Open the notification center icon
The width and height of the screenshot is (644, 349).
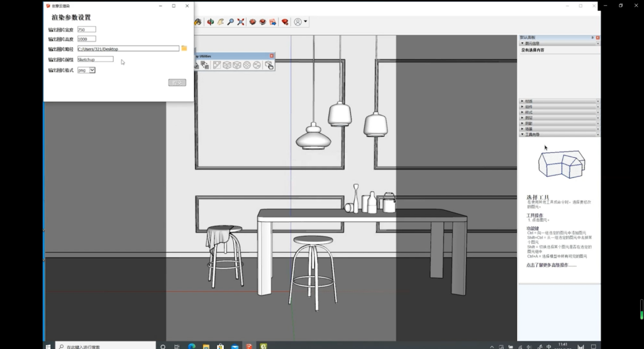594,347
